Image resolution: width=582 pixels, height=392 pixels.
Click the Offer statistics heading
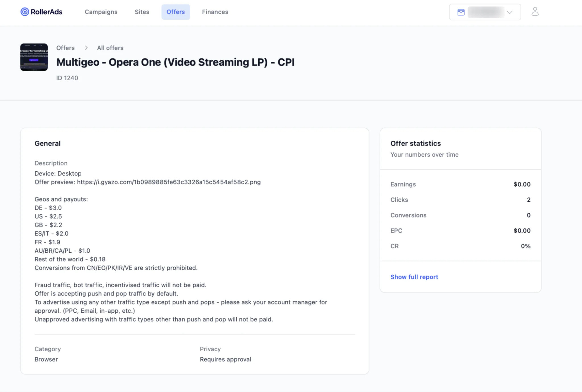415,143
